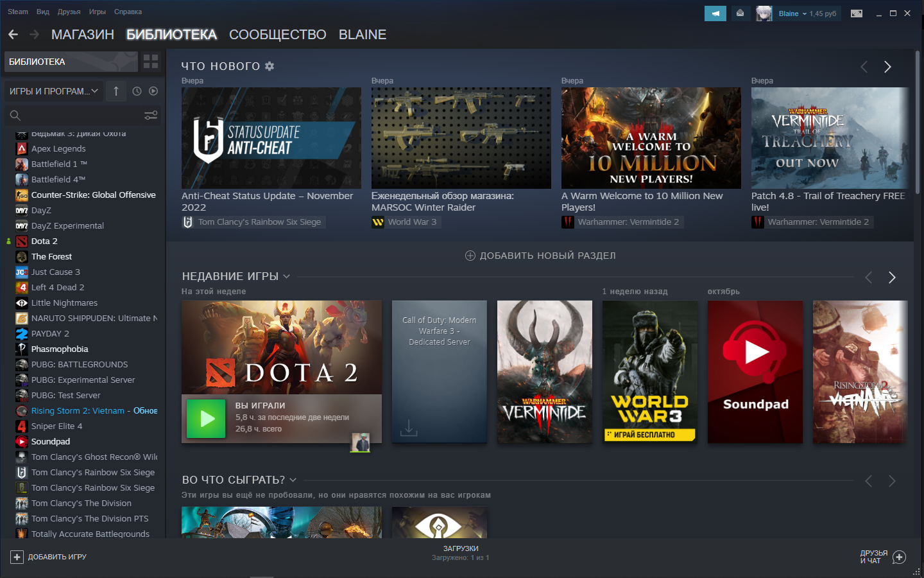Open 10 Million New Players news
Viewport: 924px width, 578px height.
tap(651, 138)
